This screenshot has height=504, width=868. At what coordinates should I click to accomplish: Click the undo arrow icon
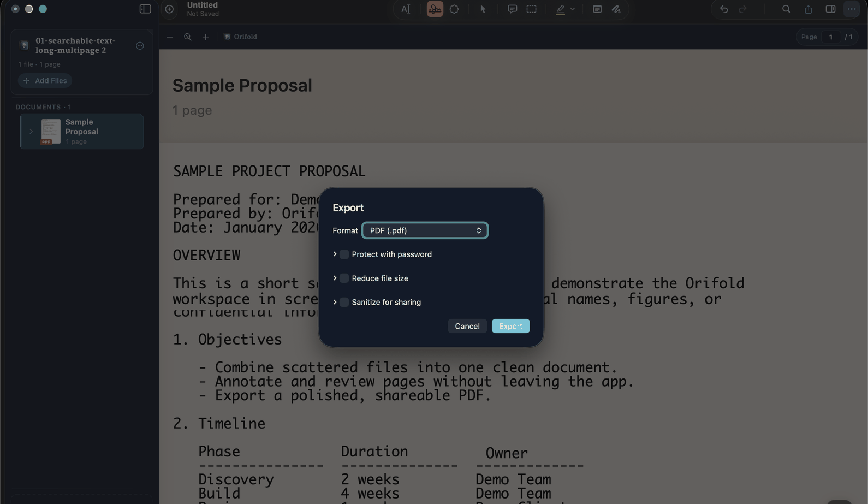(724, 9)
